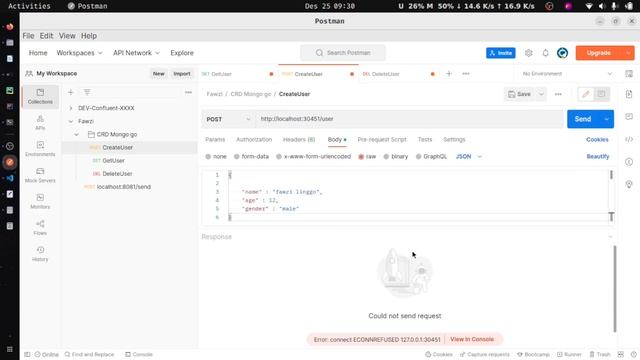Open the notifications bell icon
The width and height of the screenshot is (640, 360).
click(x=545, y=53)
